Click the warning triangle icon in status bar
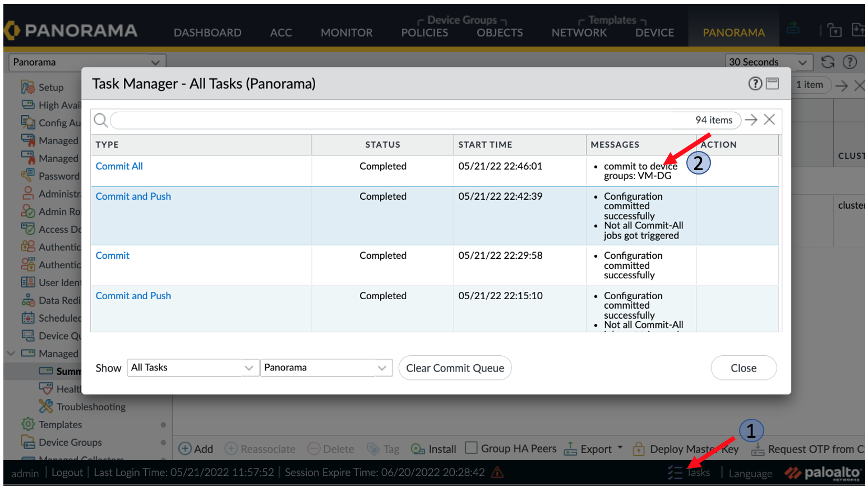The width and height of the screenshot is (868, 490). tap(497, 473)
